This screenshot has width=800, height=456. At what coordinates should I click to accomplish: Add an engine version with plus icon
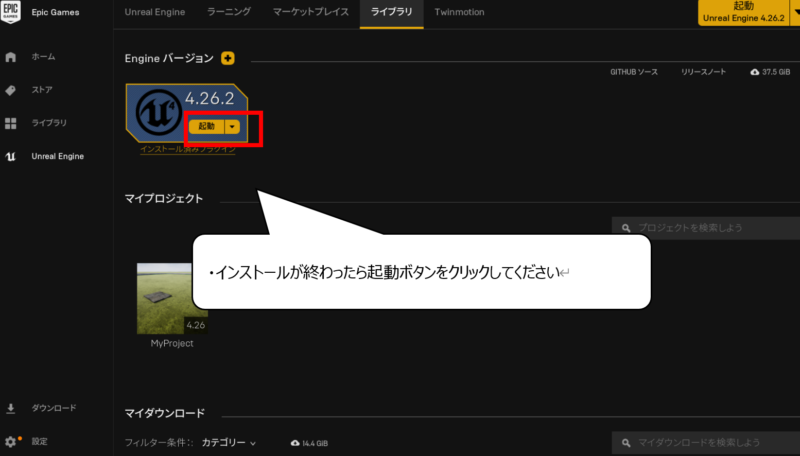pyautogui.click(x=228, y=58)
